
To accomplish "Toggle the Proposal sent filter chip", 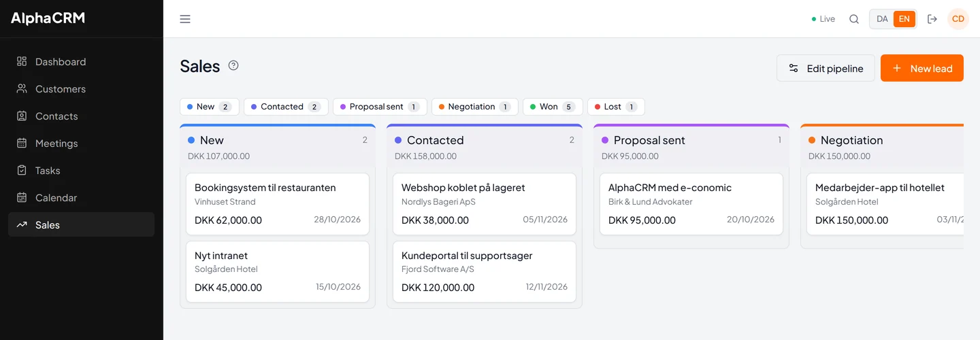I will [x=380, y=107].
